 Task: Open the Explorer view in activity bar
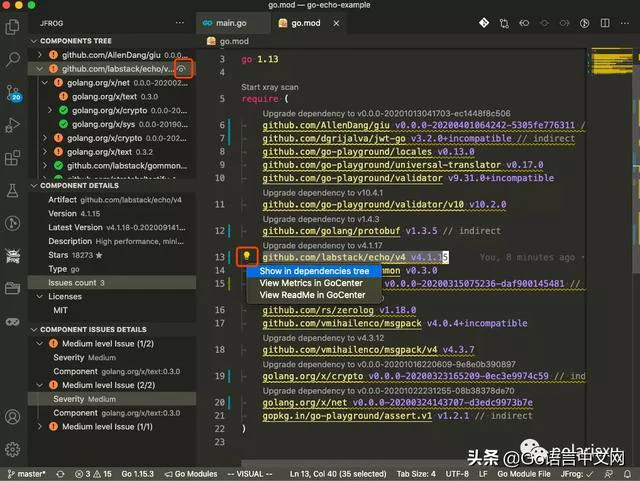13,27
